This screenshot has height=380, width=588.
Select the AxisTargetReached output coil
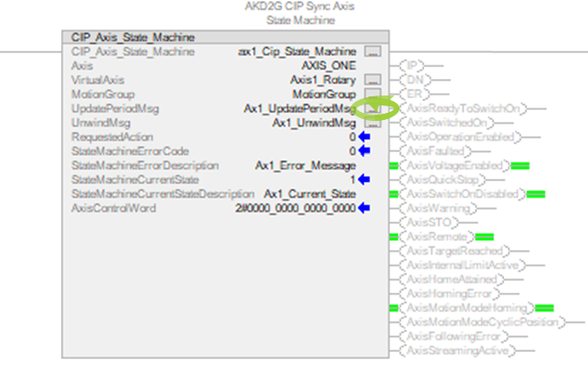455,251
